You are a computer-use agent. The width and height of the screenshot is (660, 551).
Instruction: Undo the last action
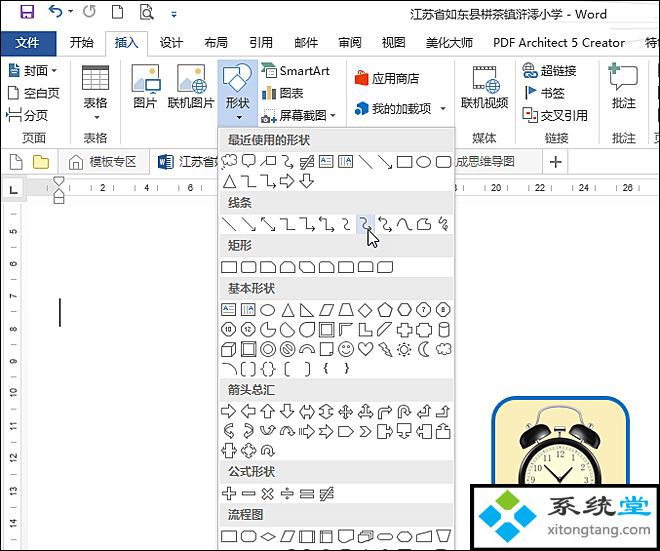[56, 11]
